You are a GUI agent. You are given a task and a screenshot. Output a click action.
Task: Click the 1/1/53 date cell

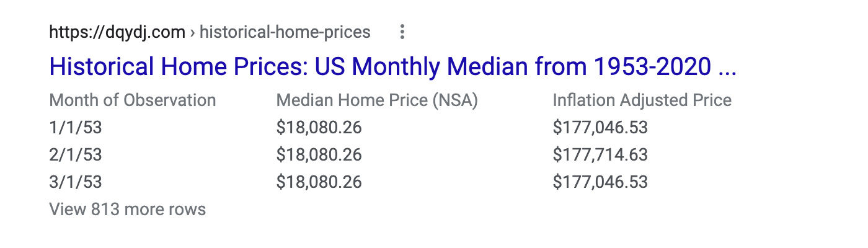click(x=75, y=128)
